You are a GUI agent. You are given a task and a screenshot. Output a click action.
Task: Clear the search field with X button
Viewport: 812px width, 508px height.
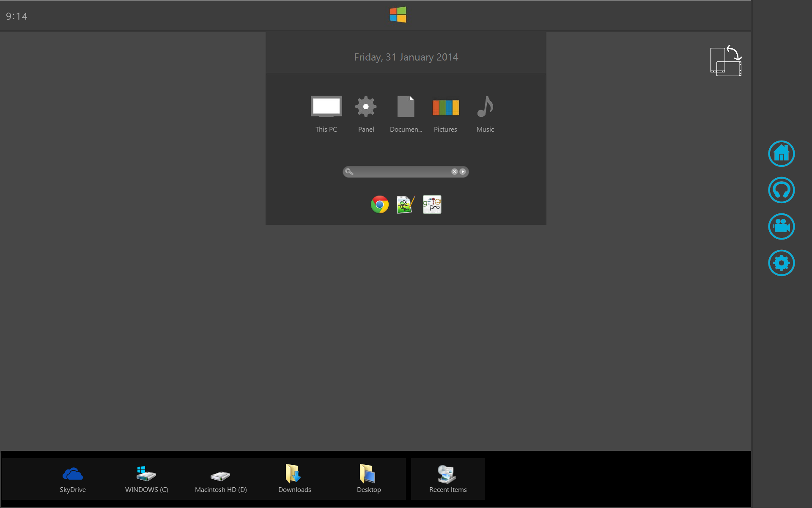(454, 172)
